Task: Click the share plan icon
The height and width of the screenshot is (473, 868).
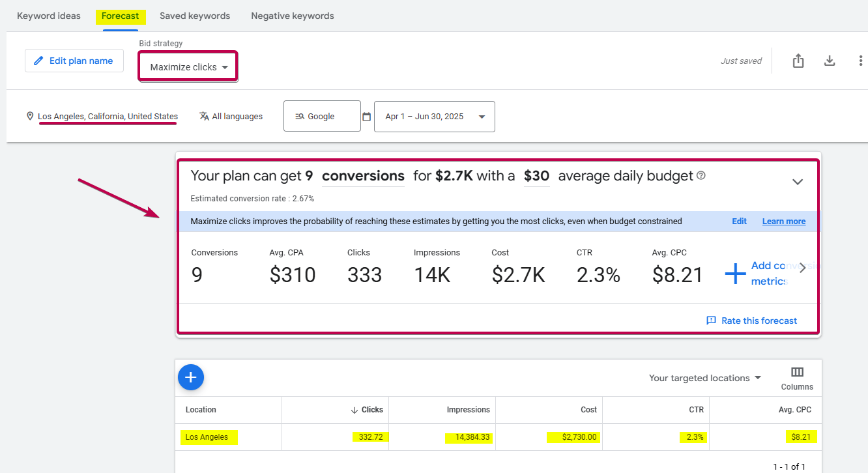Action: pos(798,61)
